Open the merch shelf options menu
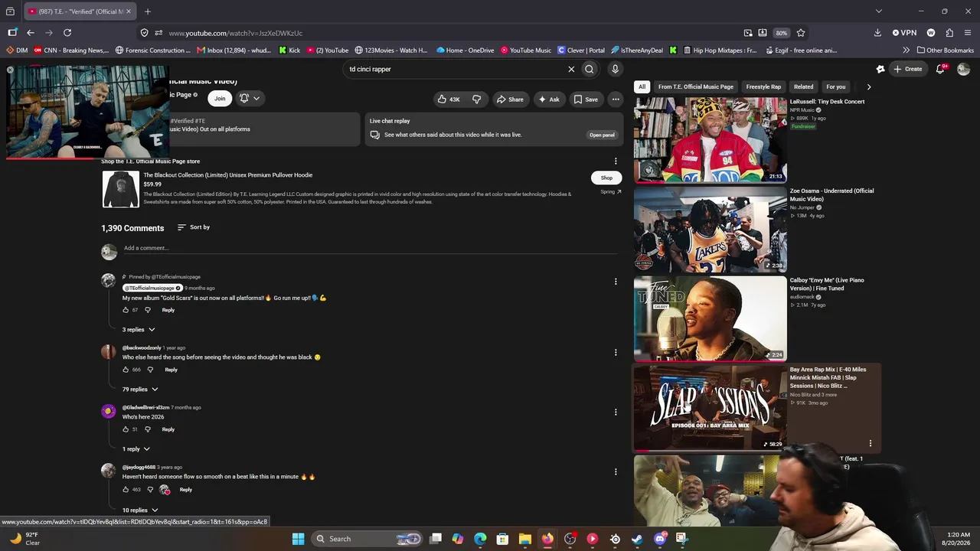 point(616,161)
